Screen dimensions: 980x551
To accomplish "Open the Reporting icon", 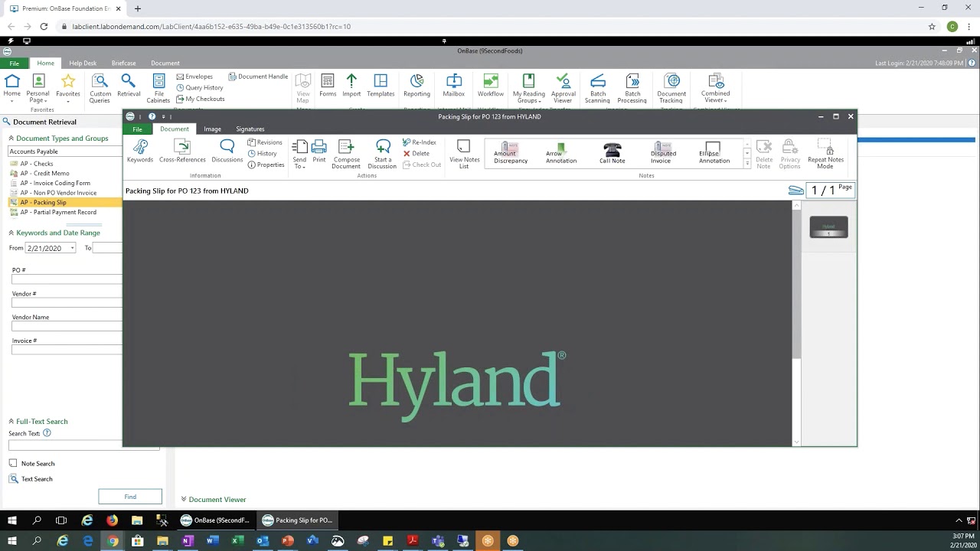I will [x=416, y=86].
